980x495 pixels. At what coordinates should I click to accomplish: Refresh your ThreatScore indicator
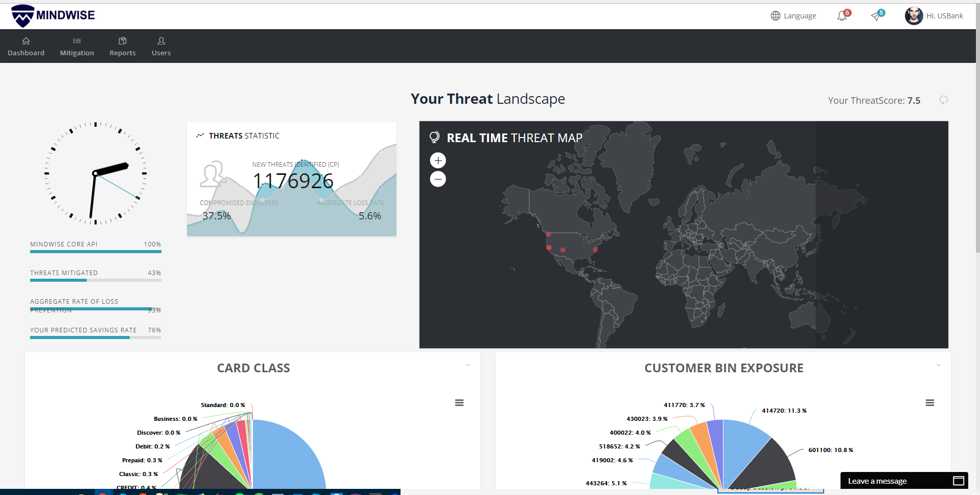tap(943, 100)
